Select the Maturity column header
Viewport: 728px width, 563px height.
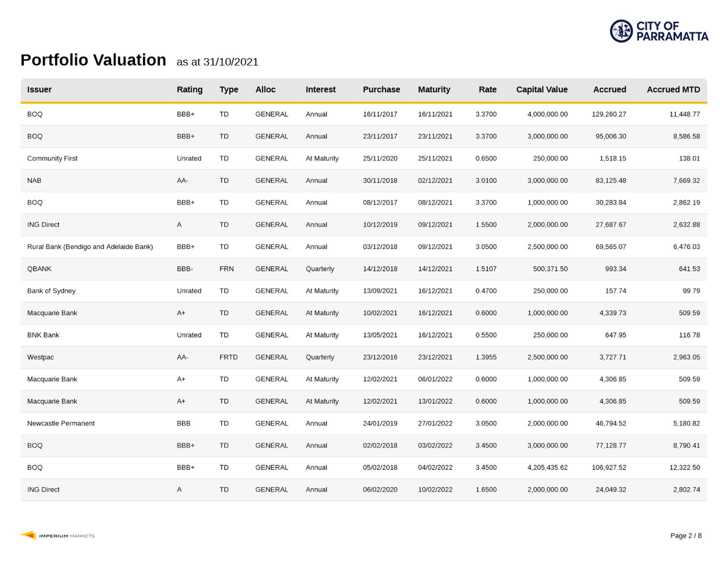pyautogui.click(x=434, y=89)
